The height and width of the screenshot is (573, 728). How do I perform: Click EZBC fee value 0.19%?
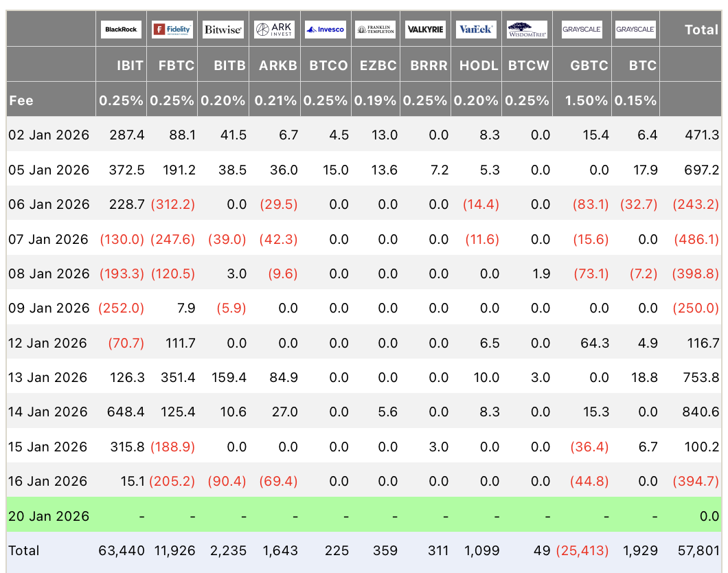pyautogui.click(x=375, y=100)
